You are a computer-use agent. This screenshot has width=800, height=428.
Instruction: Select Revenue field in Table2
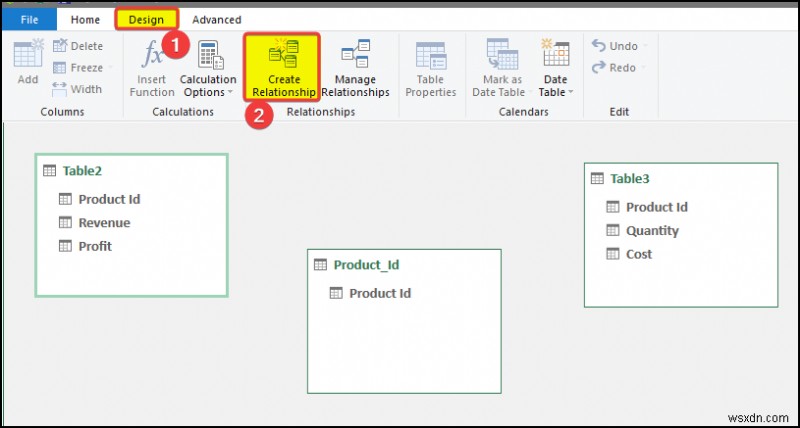[x=104, y=222]
